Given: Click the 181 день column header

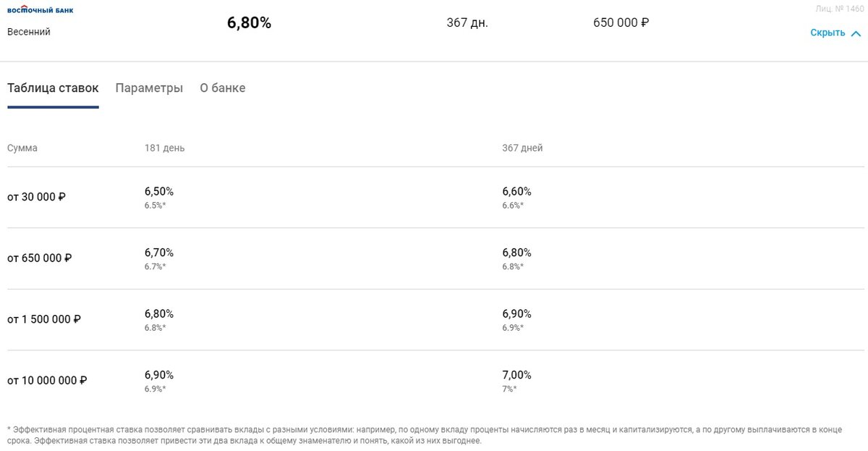Looking at the screenshot, I should pyautogui.click(x=165, y=148).
